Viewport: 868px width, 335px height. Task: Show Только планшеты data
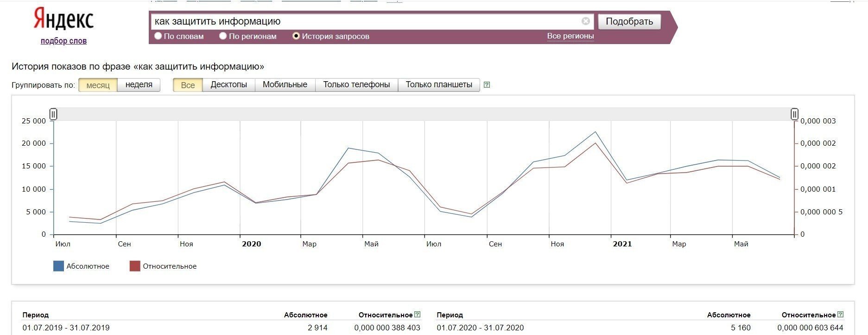(x=439, y=85)
